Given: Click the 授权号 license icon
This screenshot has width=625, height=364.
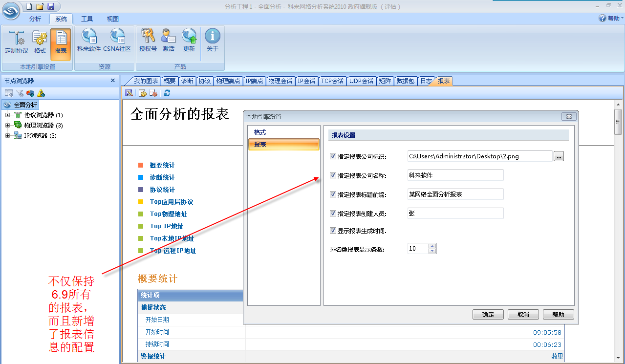Looking at the screenshot, I should [148, 41].
